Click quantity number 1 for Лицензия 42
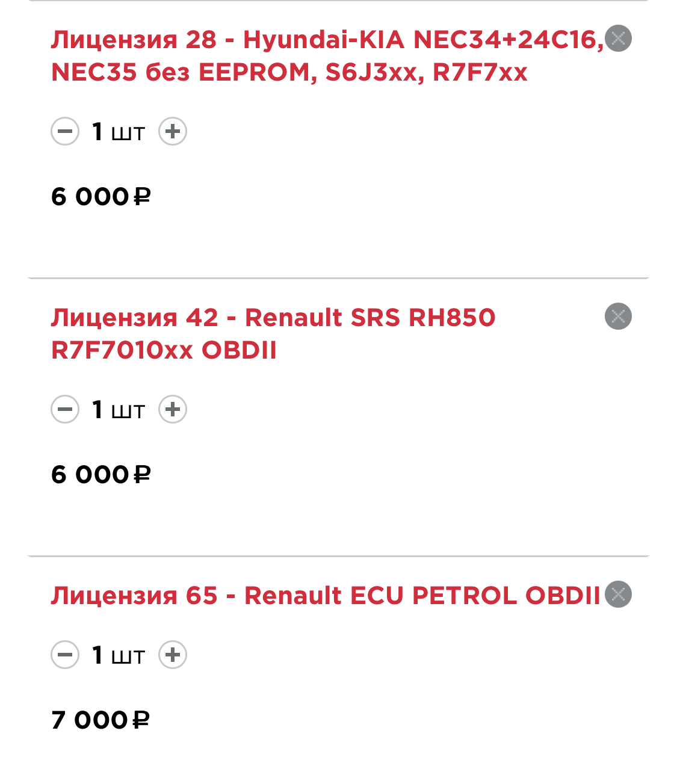 click(x=97, y=410)
